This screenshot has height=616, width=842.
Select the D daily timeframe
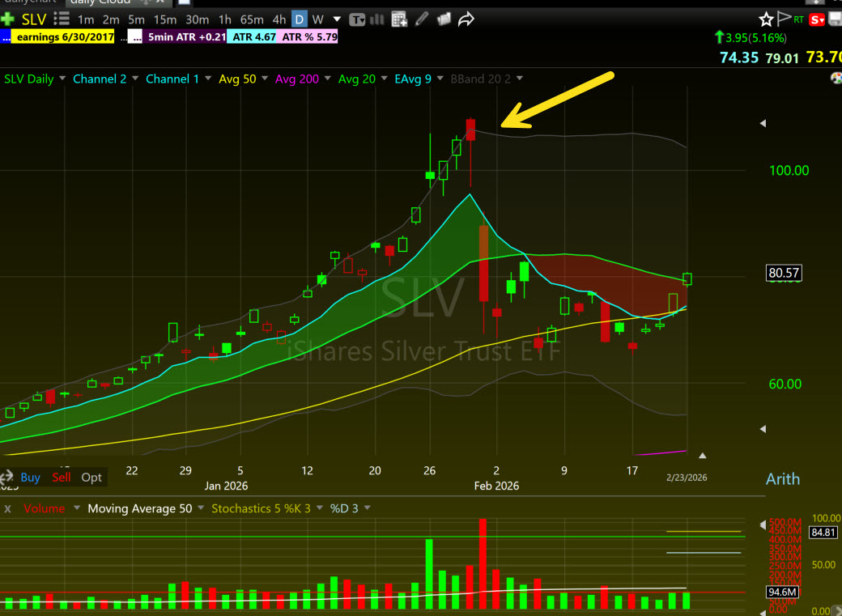click(299, 20)
